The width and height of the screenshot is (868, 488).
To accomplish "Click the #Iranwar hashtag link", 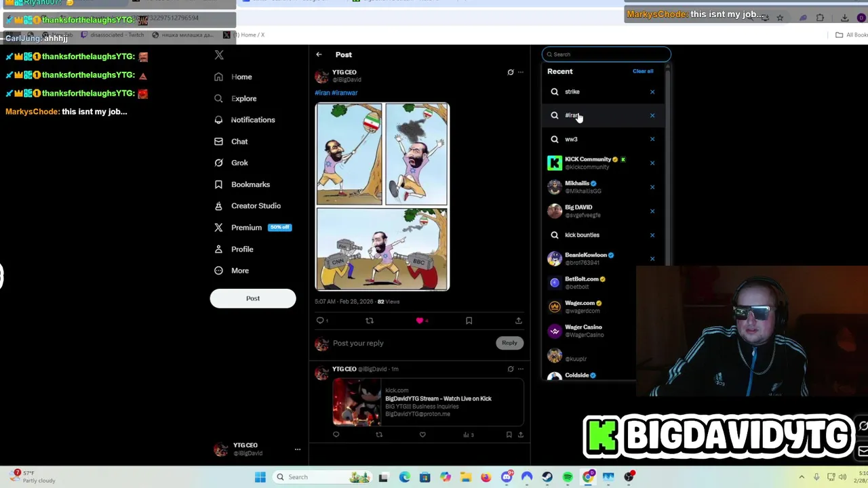I will tap(344, 93).
